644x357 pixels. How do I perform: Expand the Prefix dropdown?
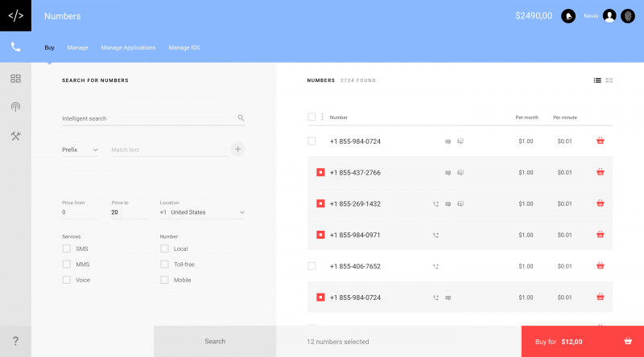click(x=80, y=150)
